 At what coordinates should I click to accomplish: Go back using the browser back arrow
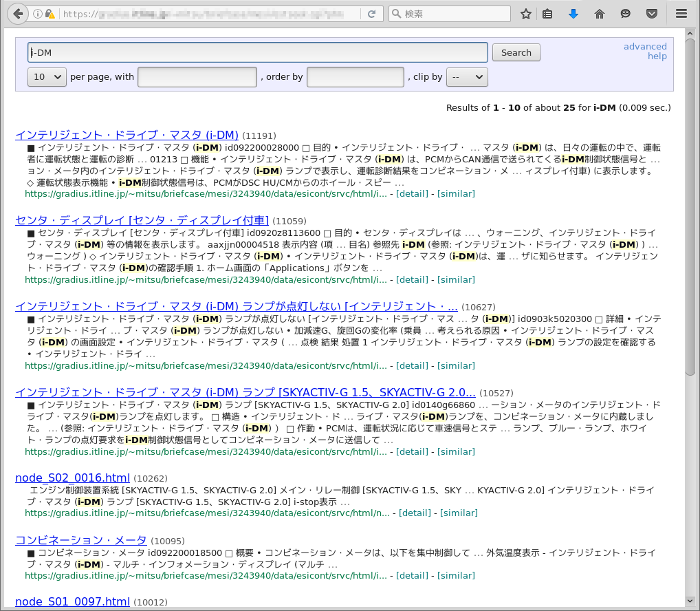point(18,14)
